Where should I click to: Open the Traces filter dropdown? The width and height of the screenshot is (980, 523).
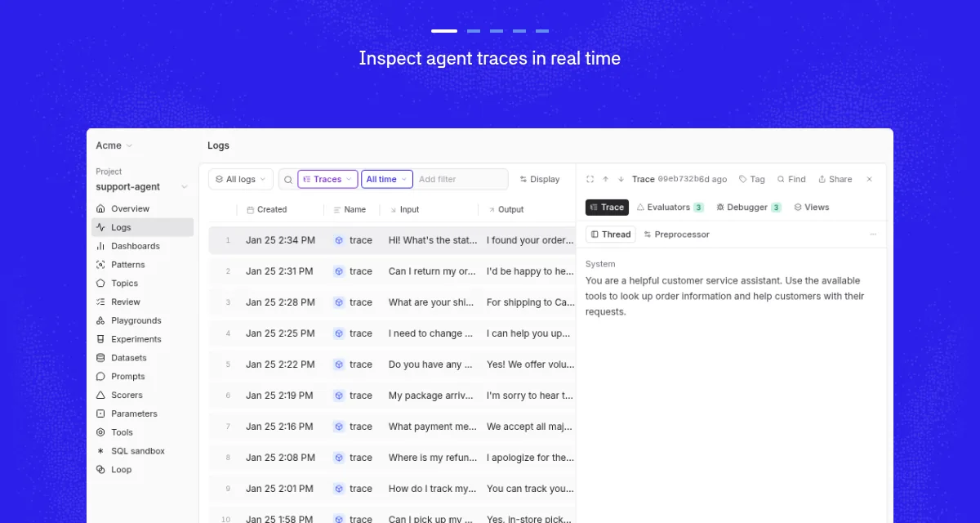click(x=327, y=179)
